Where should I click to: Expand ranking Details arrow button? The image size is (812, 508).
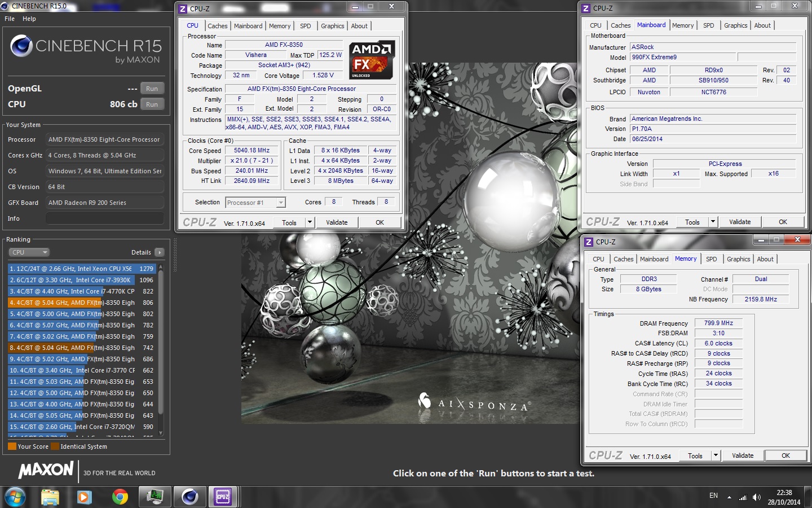pyautogui.click(x=160, y=252)
